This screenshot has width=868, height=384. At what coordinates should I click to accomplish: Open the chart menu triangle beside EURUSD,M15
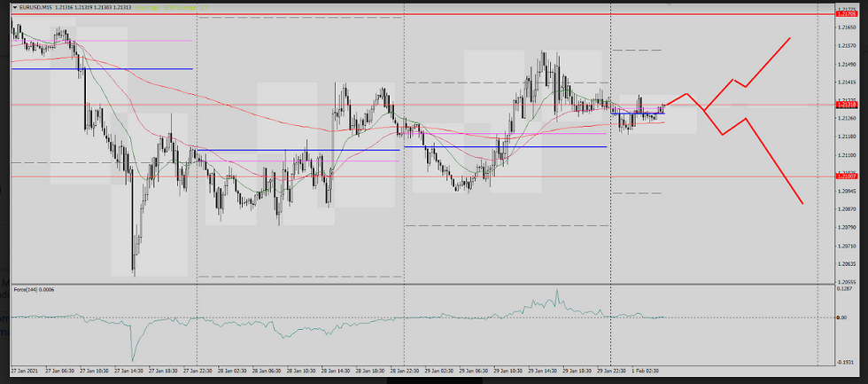14,8
